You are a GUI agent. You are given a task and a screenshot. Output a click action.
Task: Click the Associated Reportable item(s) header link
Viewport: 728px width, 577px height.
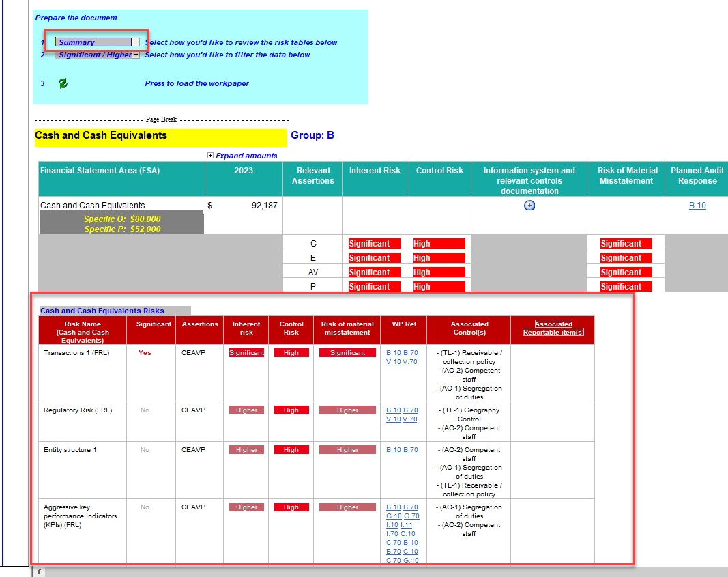coord(553,328)
